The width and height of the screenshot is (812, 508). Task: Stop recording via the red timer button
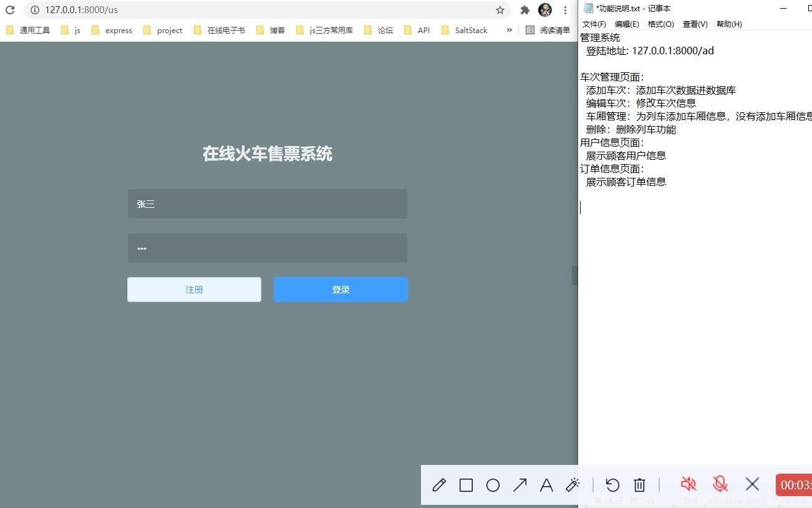click(794, 485)
